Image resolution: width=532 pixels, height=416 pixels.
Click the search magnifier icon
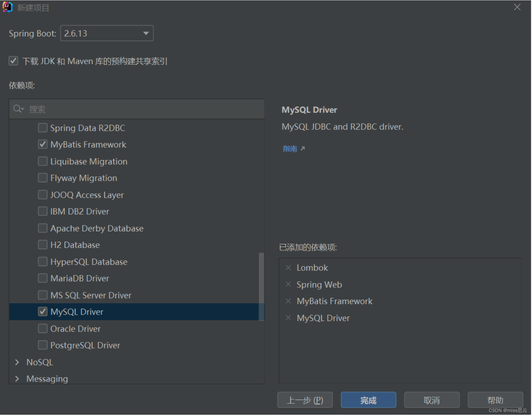[18, 109]
